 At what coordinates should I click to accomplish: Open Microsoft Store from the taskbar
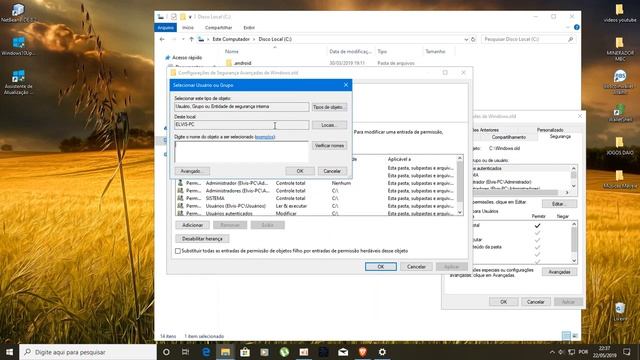245,352
